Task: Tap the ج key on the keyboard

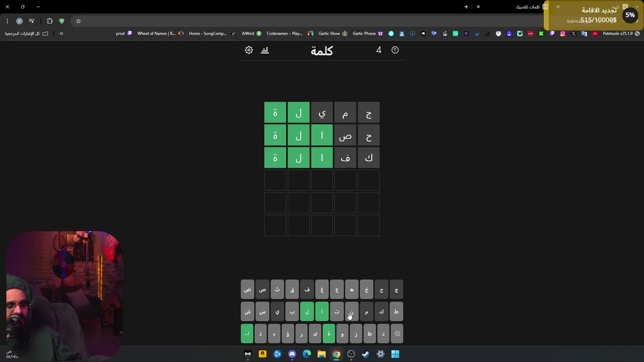Action: point(396,290)
